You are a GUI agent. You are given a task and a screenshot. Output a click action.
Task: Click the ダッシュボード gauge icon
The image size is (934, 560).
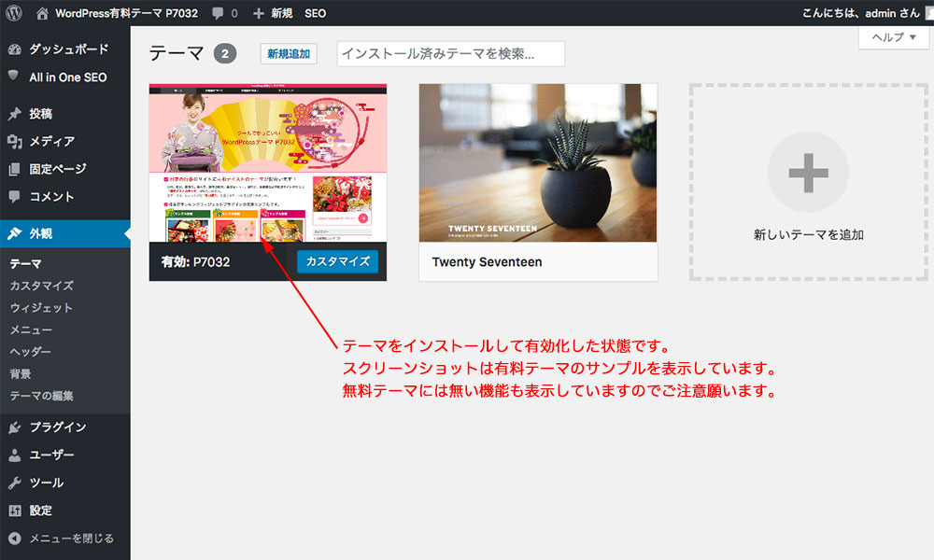click(x=14, y=49)
